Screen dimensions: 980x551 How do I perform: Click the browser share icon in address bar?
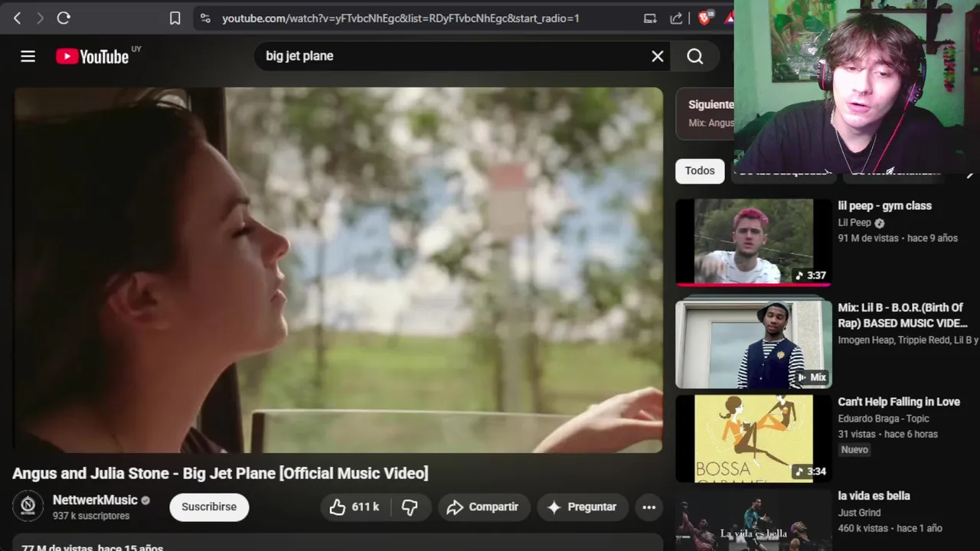click(x=676, y=18)
